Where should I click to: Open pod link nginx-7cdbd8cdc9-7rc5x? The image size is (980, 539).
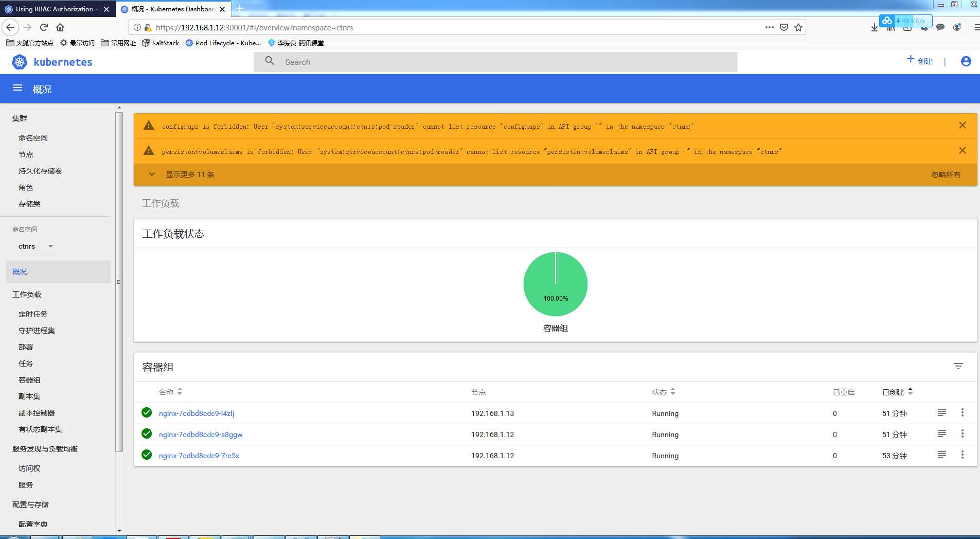[199, 456]
